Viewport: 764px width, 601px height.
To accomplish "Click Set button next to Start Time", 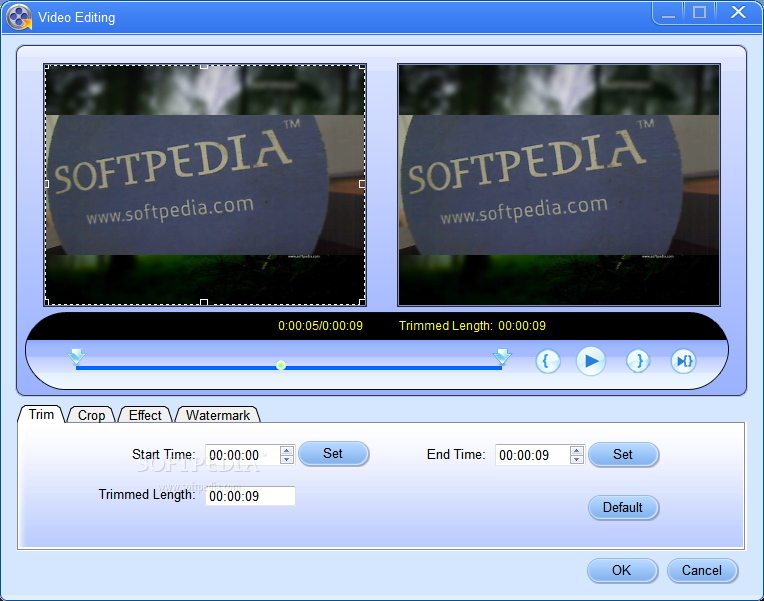I will tap(333, 454).
